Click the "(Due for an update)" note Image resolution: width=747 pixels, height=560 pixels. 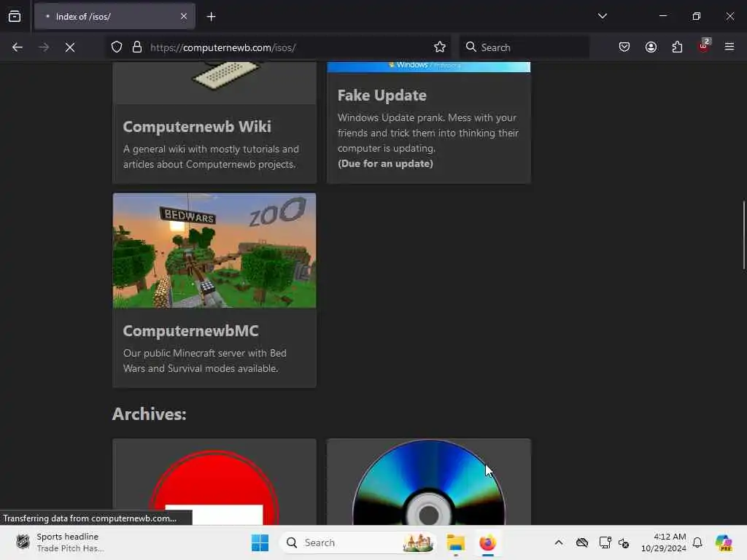pos(385,163)
